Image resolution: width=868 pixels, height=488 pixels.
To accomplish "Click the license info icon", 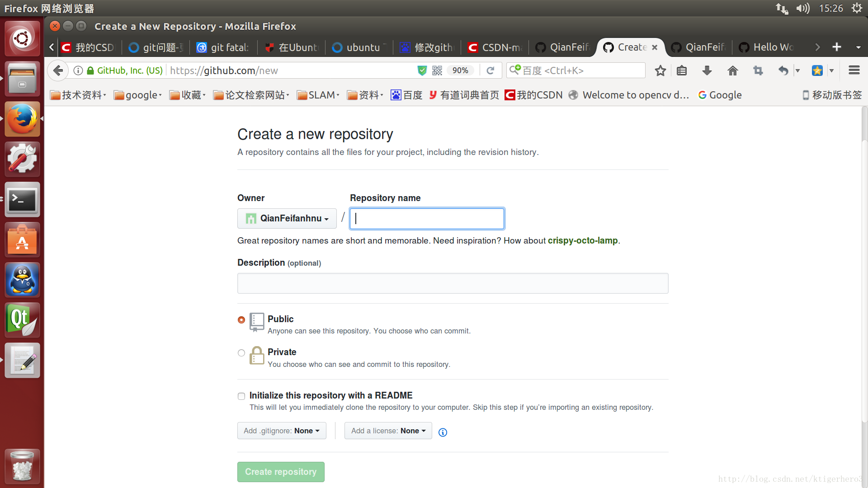I will (443, 432).
